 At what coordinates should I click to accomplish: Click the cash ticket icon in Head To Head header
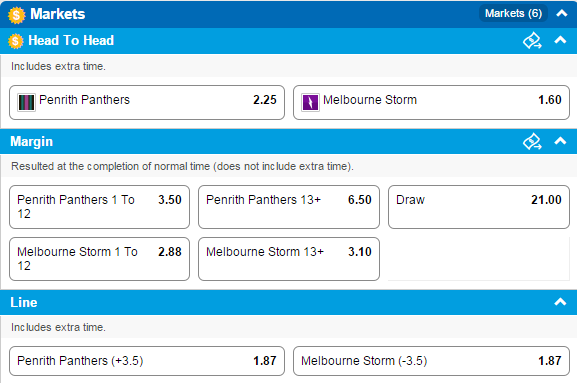(x=532, y=40)
